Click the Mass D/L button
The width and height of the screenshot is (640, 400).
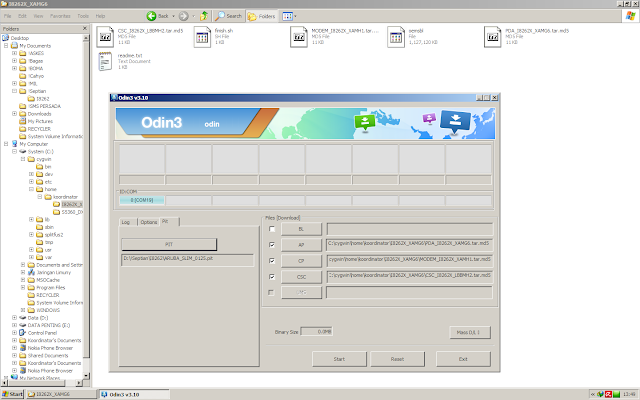(470, 332)
